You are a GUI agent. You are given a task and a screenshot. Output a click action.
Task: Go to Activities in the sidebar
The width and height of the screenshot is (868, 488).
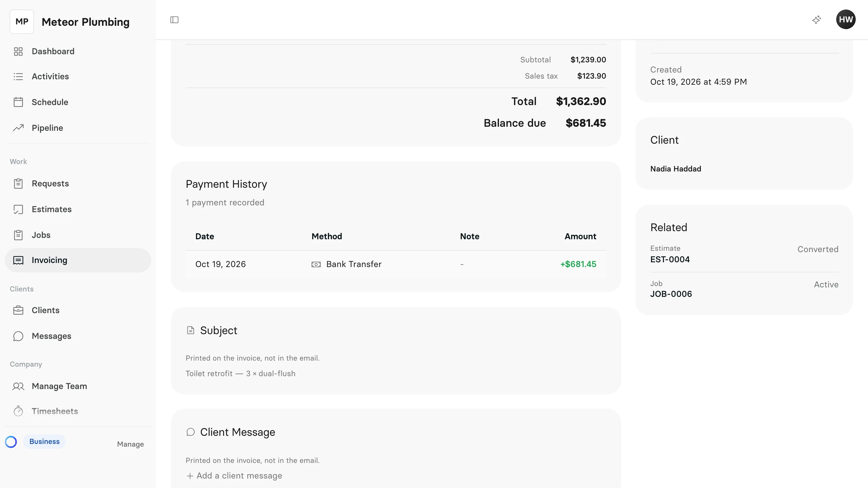coord(78,77)
